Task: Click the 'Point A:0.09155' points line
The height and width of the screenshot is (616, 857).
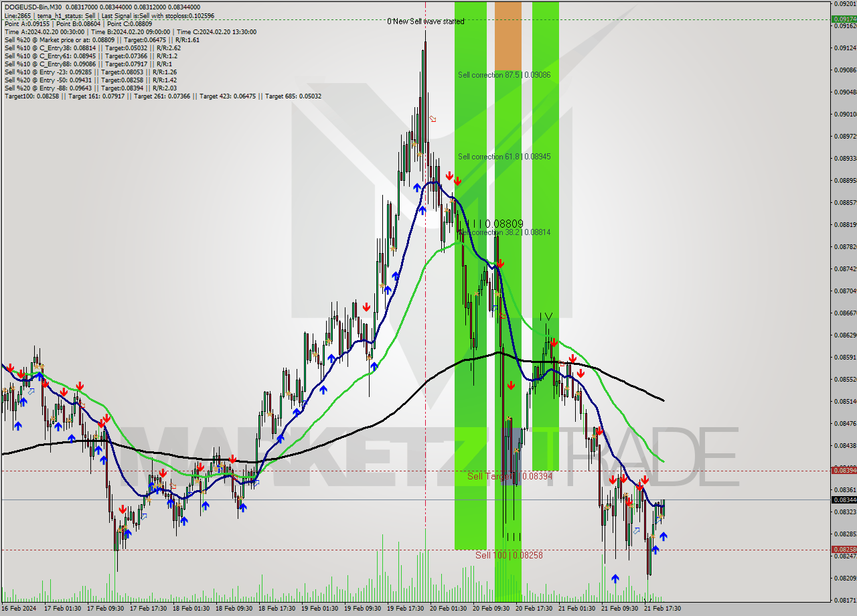Action: 78,23
